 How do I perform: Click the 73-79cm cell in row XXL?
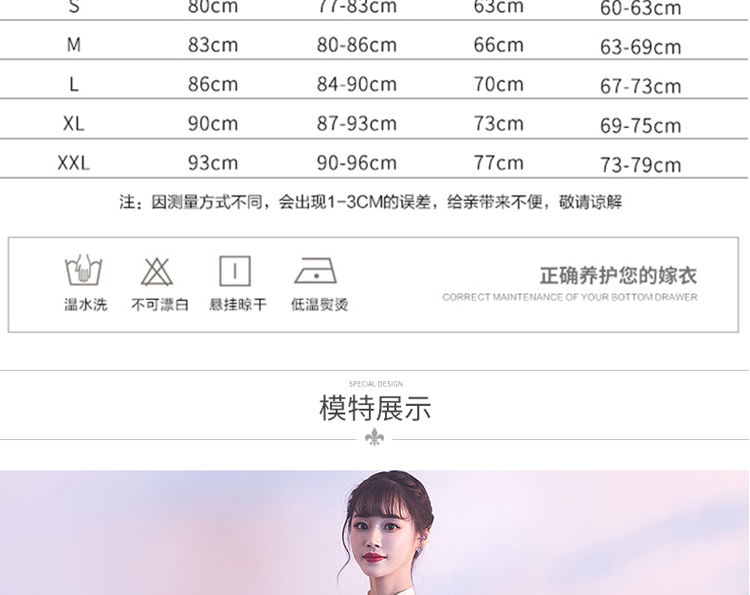640,165
